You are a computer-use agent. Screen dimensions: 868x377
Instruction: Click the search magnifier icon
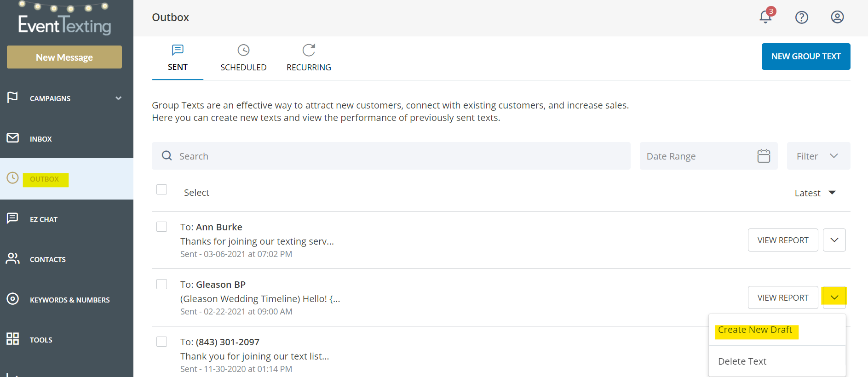tap(167, 156)
